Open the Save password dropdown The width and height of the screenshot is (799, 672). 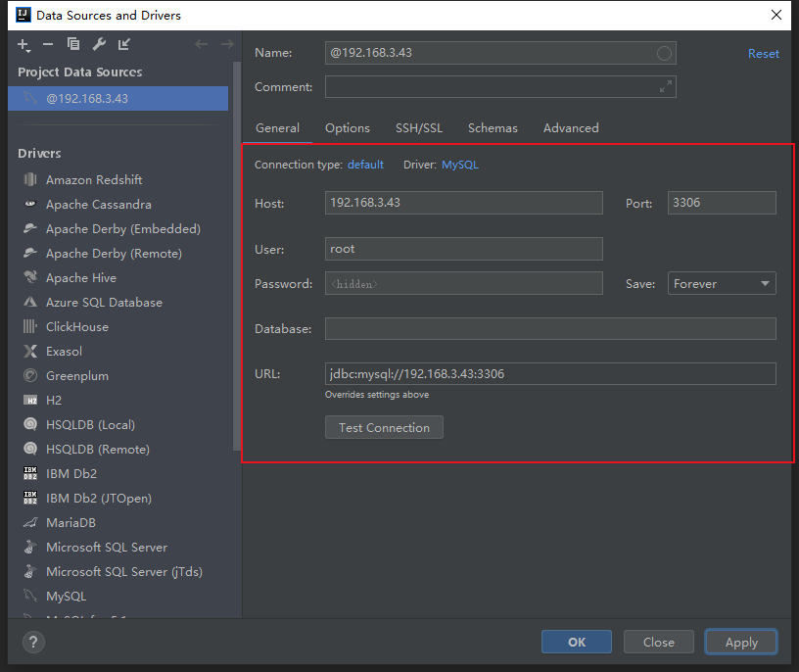[722, 283]
